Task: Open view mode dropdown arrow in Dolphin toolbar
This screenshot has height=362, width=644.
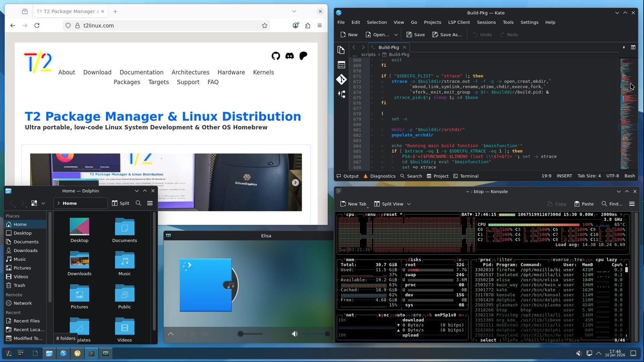Action: coord(43,203)
